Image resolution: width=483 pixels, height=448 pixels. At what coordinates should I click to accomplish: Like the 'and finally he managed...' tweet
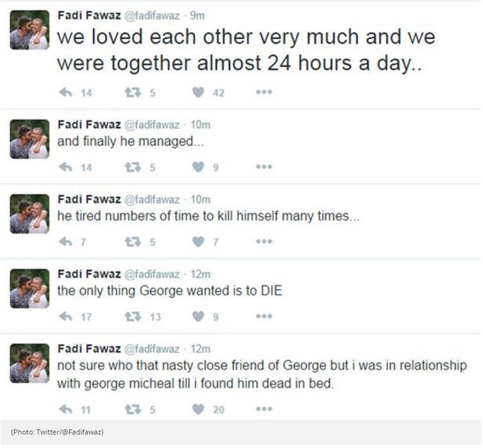click(x=199, y=167)
